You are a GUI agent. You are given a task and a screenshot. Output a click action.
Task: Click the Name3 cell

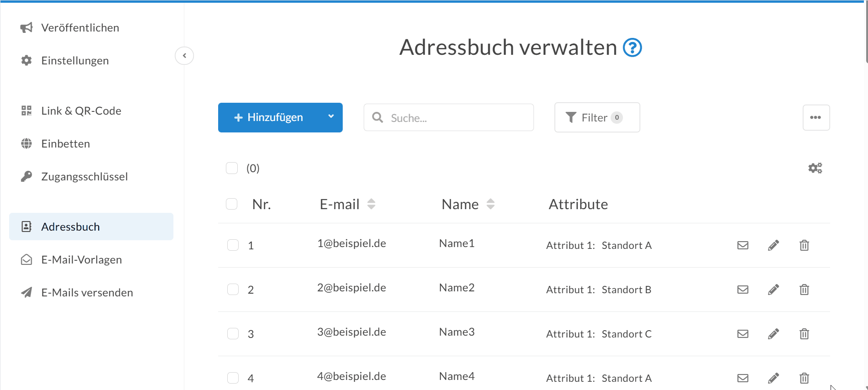[457, 332]
